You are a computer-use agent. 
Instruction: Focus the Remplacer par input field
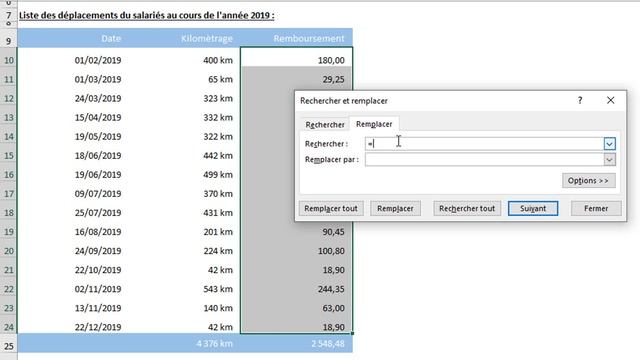tap(484, 160)
